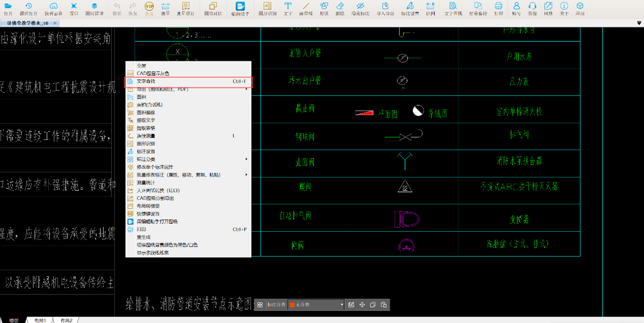Select the 测量 measure tool
Screen dimensions: 644x323
165,8
